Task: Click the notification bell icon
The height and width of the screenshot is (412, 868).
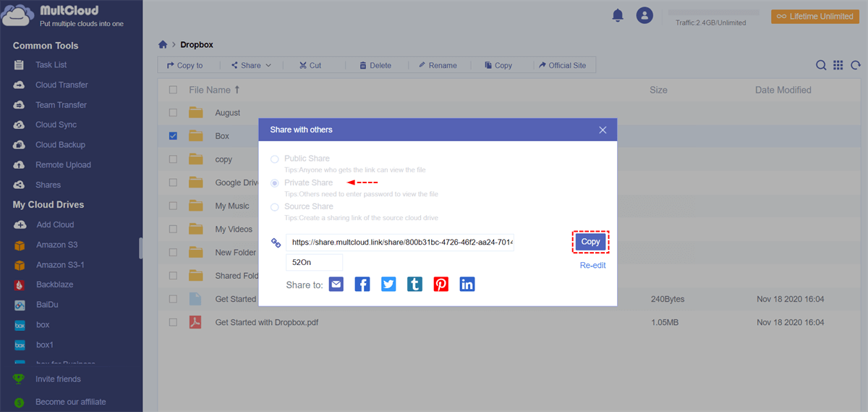Action: click(x=618, y=15)
